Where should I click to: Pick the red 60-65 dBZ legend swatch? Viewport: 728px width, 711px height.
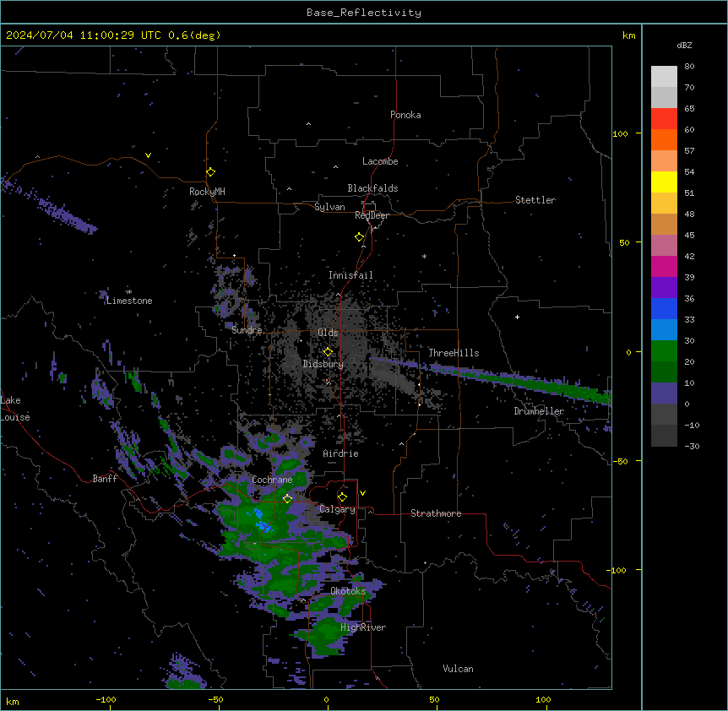tap(664, 118)
